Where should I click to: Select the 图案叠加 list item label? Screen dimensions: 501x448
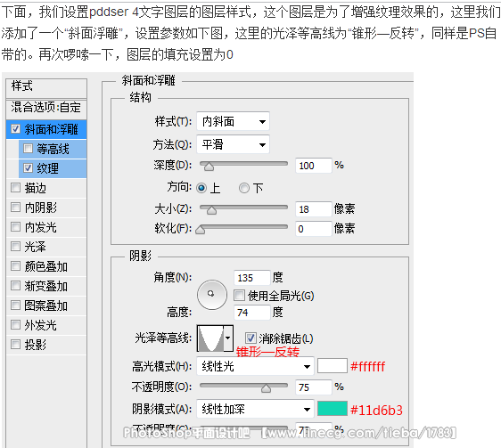coord(46,305)
